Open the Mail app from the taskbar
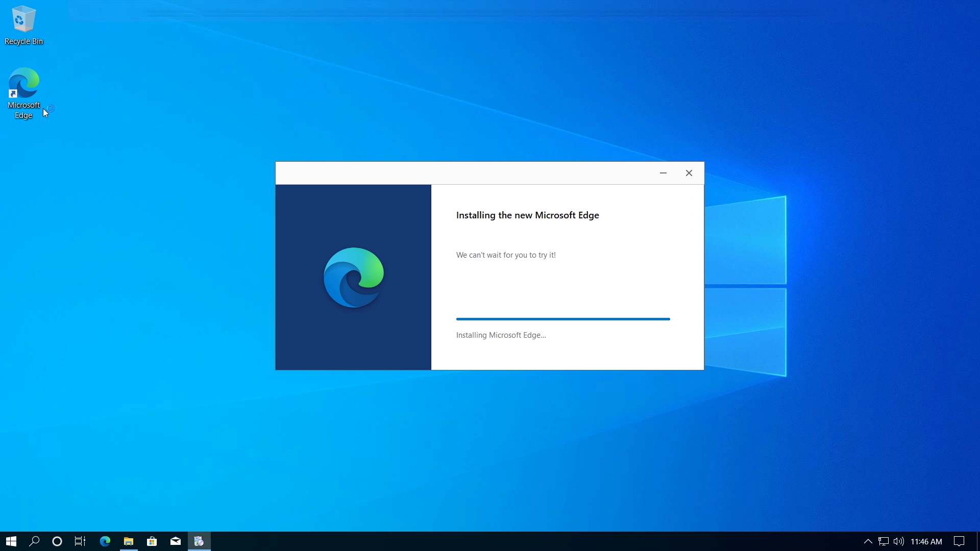Viewport: 980px width, 551px height. [176, 541]
